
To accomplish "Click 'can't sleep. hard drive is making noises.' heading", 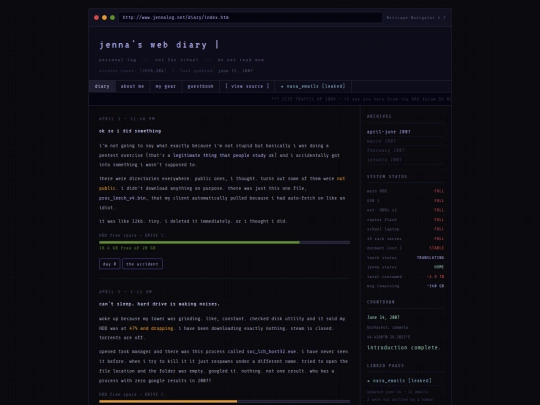I will pyautogui.click(x=159, y=304).
